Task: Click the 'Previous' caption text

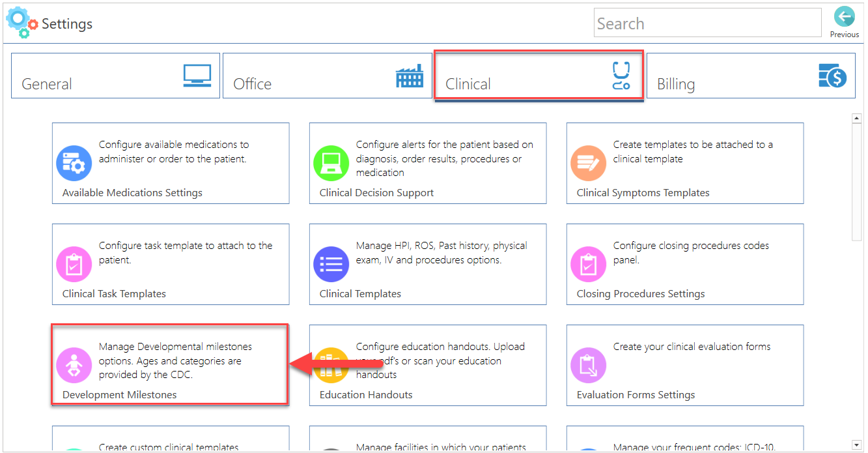Action: pos(844,35)
